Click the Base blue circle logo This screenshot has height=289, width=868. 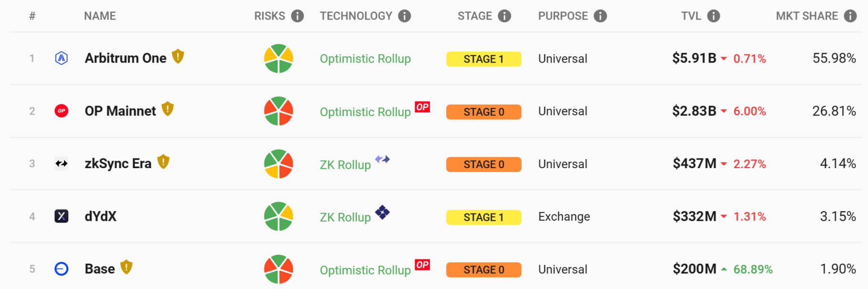coord(62,269)
